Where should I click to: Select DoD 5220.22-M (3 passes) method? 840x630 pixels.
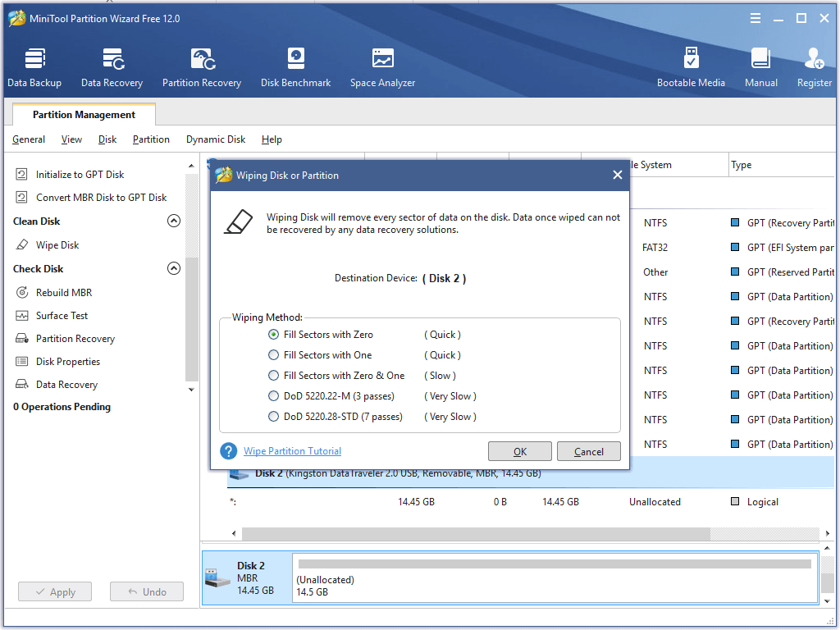pos(273,396)
